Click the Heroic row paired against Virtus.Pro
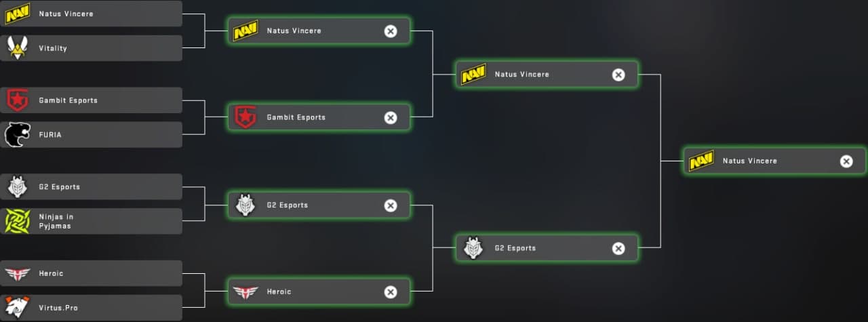The height and width of the screenshot is (322, 868). [x=102, y=273]
